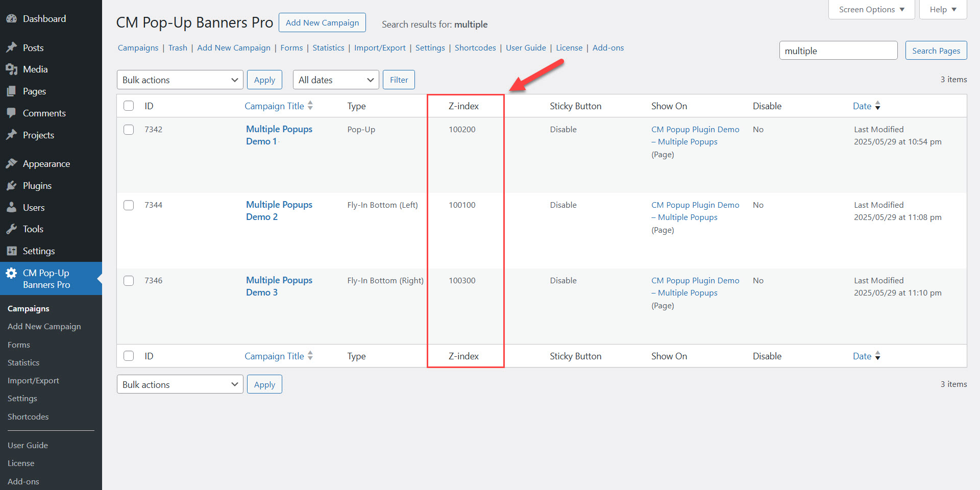
Task: Open Settings in CM Pop-Up sidebar submenu
Action: coord(22,399)
